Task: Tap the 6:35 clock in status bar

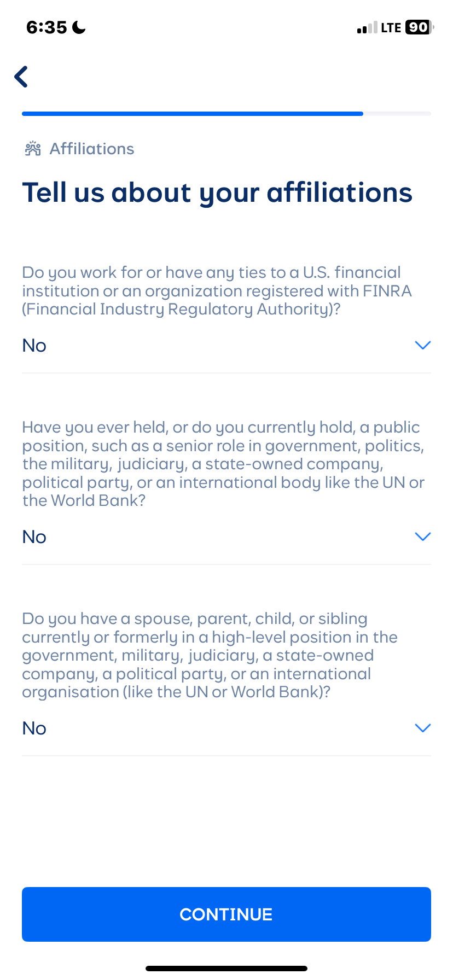Action: [x=47, y=27]
